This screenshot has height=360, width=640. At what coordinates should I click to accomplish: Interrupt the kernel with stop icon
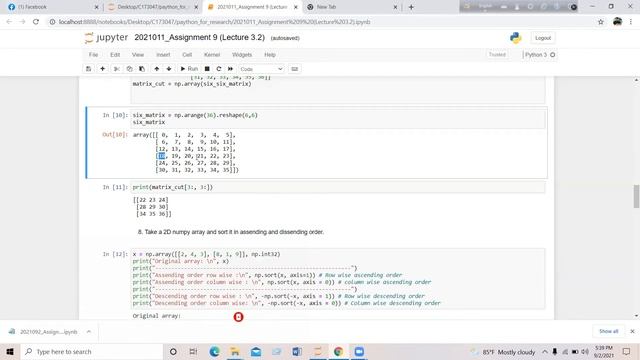tap(207, 69)
